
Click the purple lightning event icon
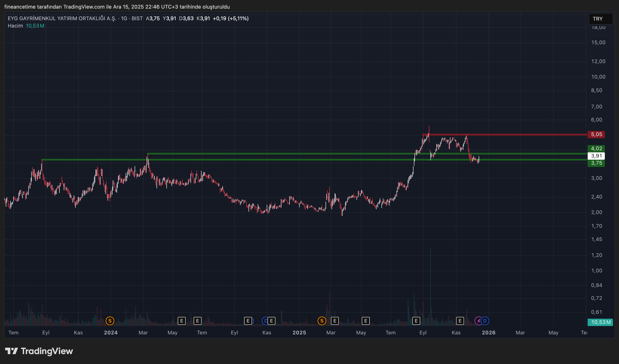[478, 321]
